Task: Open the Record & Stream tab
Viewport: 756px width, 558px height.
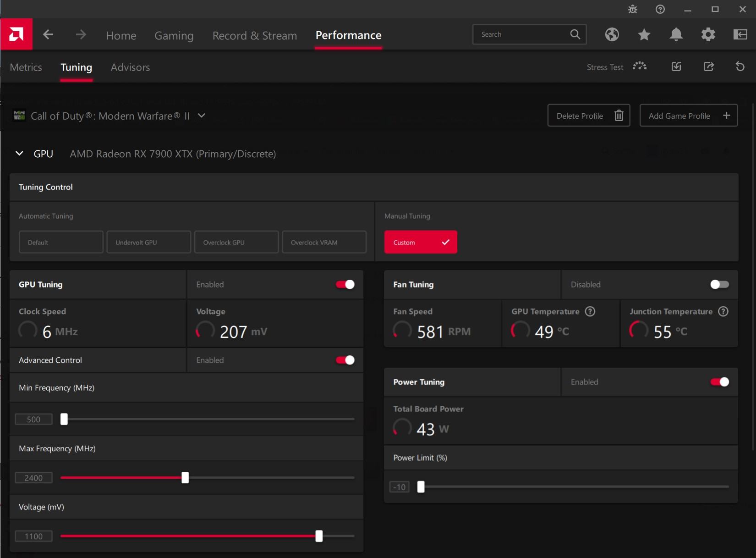Action: pos(254,35)
